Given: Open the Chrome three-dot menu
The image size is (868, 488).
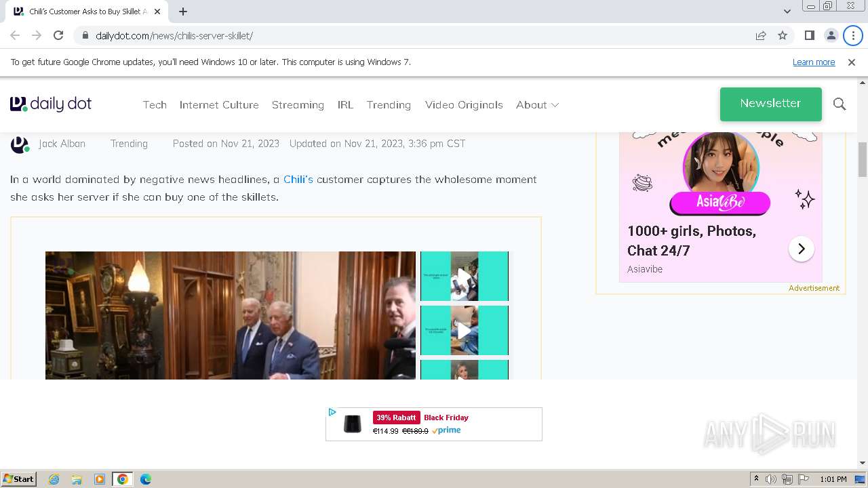Looking at the screenshot, I should [x=852, y=35].
